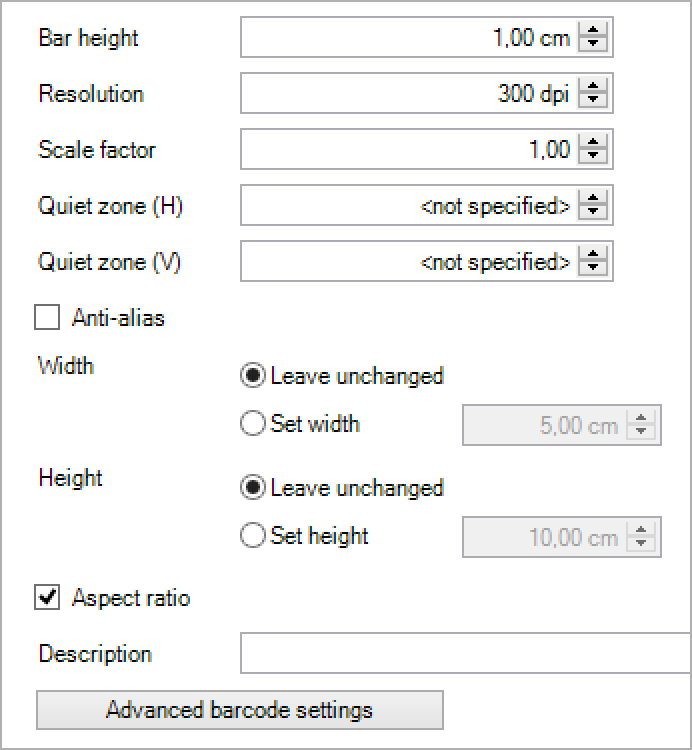Viewport: 692px width, 750px height.
Task: Decrease Resolution using the down spinner
Action: click(593, 100)
